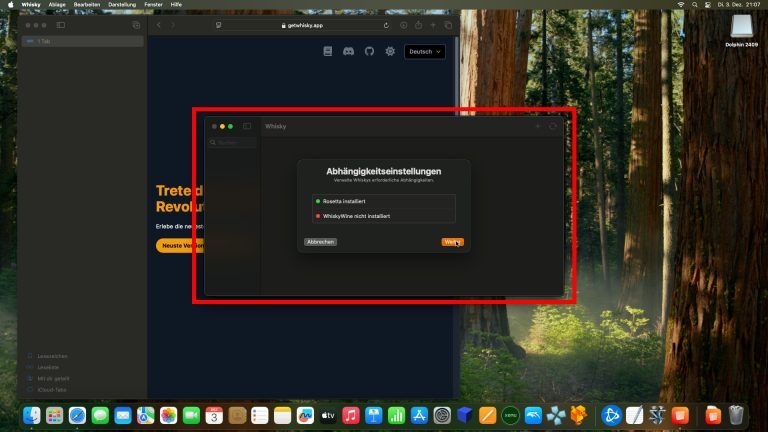Click the date and time in the menu bar

[739, 4]
